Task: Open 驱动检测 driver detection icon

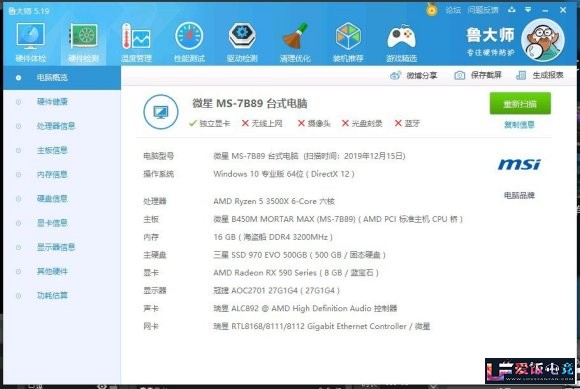Action: [x=242, y=42]
